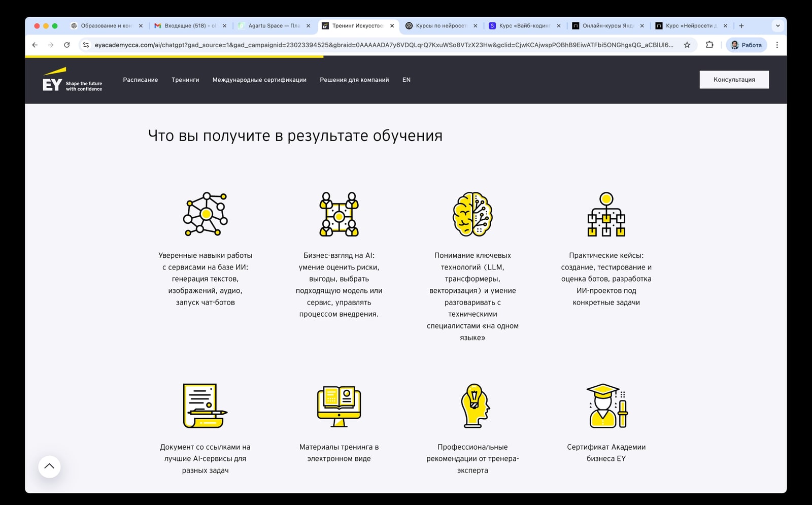Open a new browser tab
Screen dimensions: 812x505
point(741,26)
